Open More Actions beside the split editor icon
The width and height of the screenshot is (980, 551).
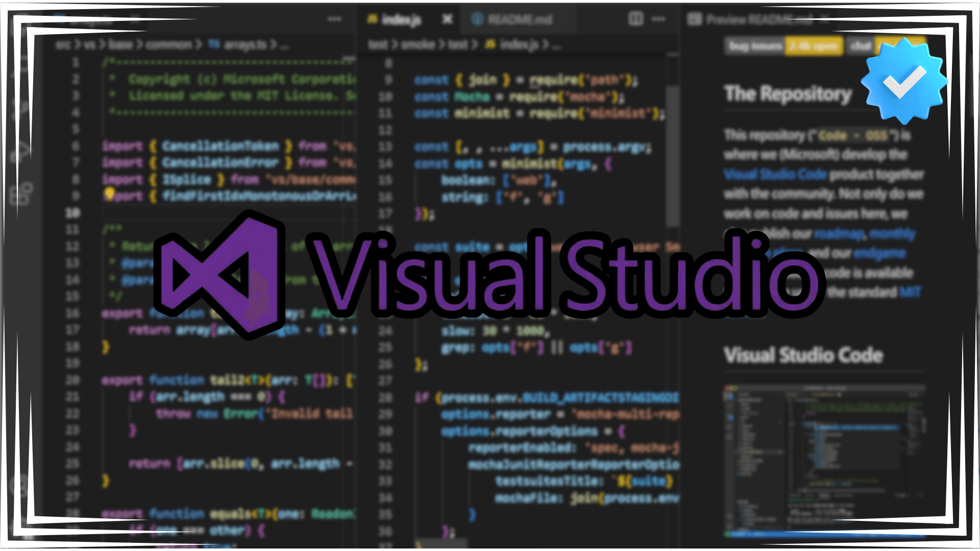click(x=658, y=19)
